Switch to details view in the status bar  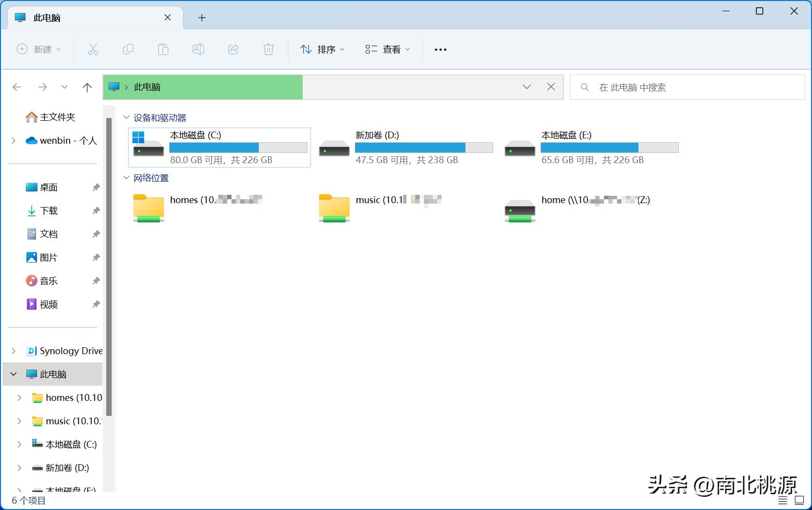[x=782, y=500]
